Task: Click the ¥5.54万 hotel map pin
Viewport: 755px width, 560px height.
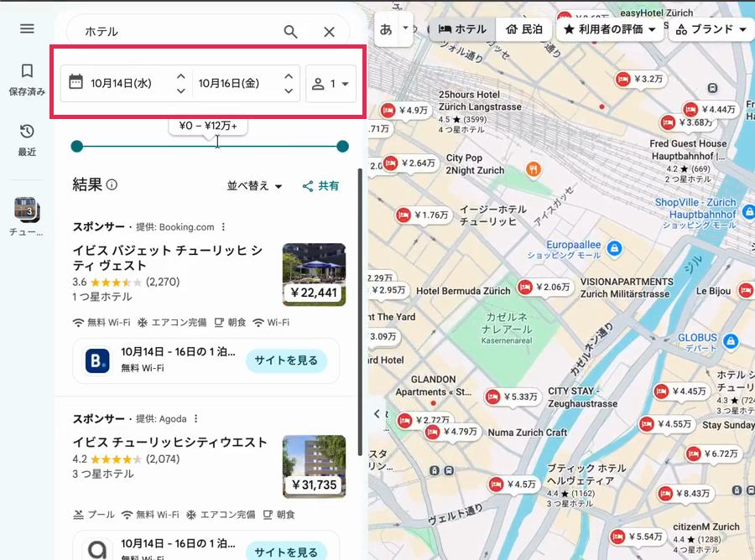Action: (638, 537)
